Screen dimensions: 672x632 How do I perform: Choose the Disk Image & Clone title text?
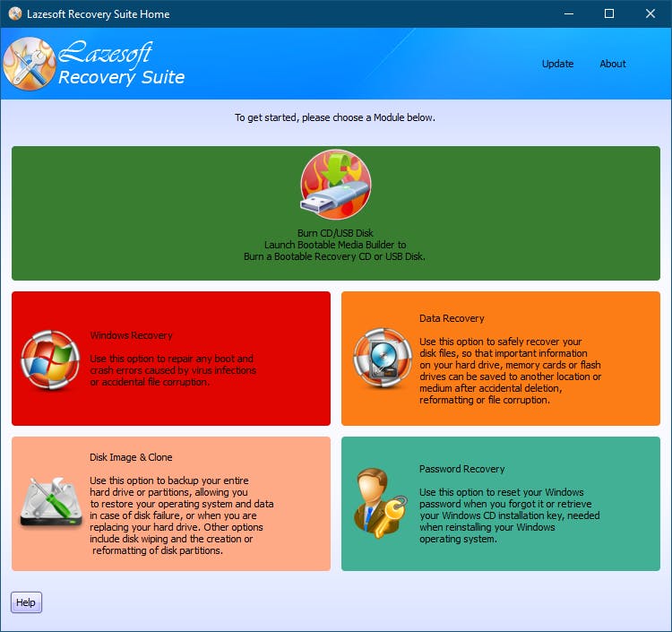tap(131, 457)
